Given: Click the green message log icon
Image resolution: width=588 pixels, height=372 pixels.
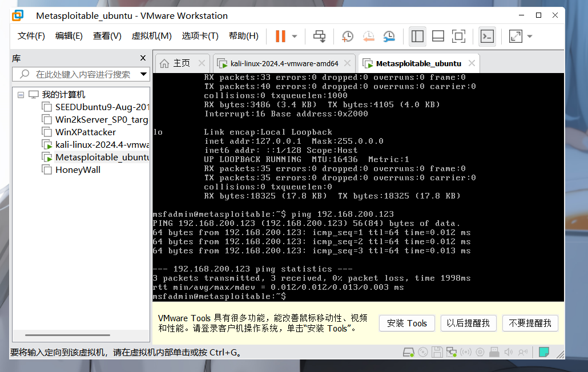Looking at the screenshot, I should pyautogui.click(x=543, y=352).
